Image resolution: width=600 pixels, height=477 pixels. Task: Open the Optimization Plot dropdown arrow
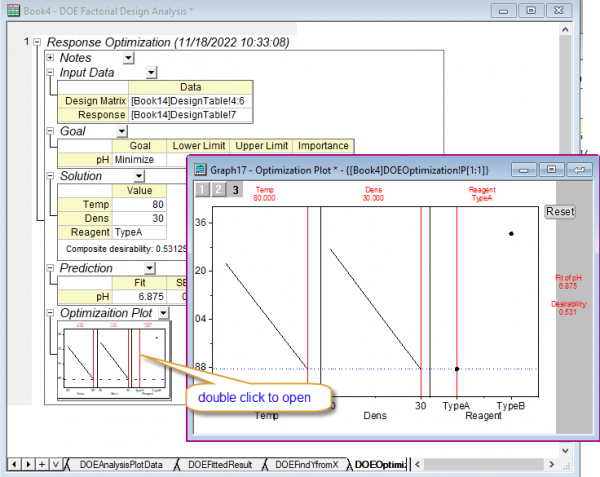tap(162, 313)
